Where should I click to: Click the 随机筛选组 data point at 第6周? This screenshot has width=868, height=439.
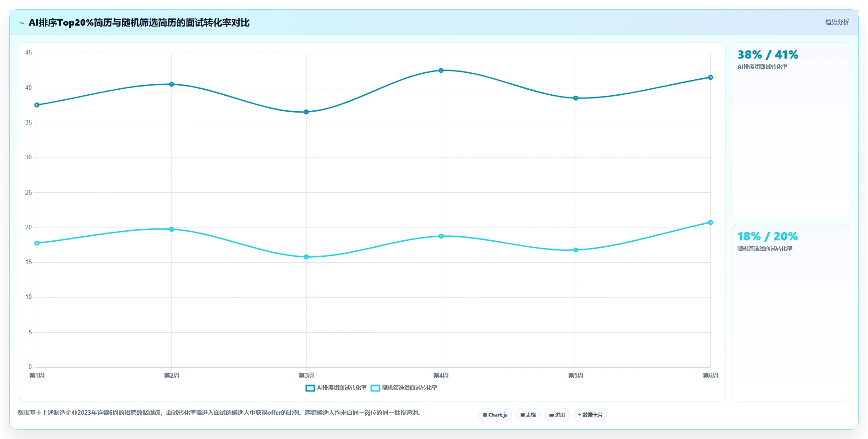click(711, 222)
